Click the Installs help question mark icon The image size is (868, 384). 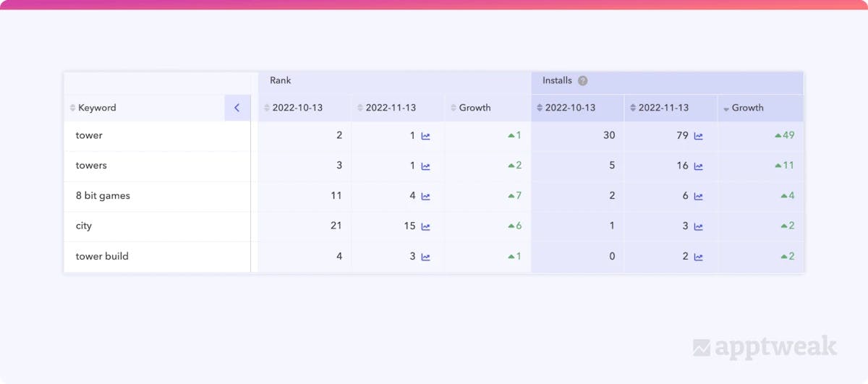point(582,81)
